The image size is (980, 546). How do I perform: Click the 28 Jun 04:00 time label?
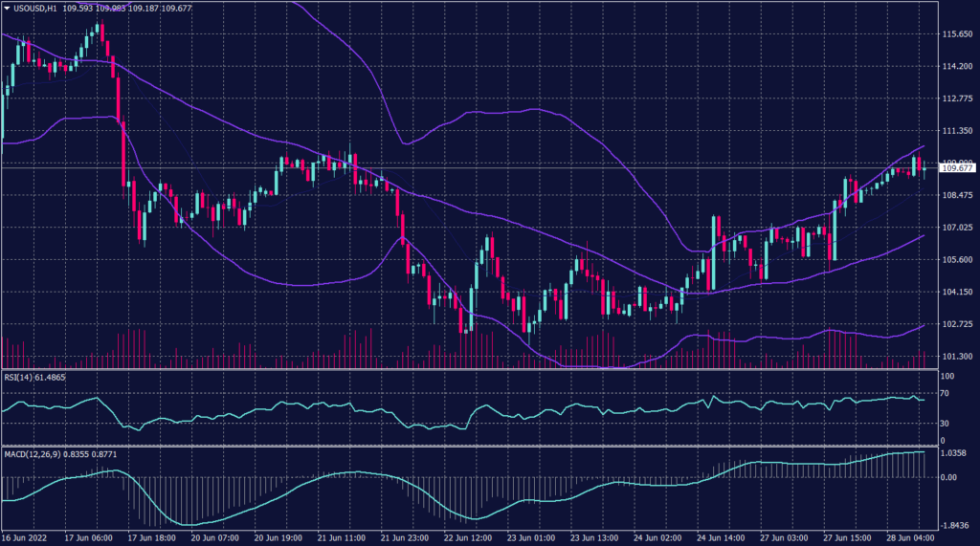[910, 537]
